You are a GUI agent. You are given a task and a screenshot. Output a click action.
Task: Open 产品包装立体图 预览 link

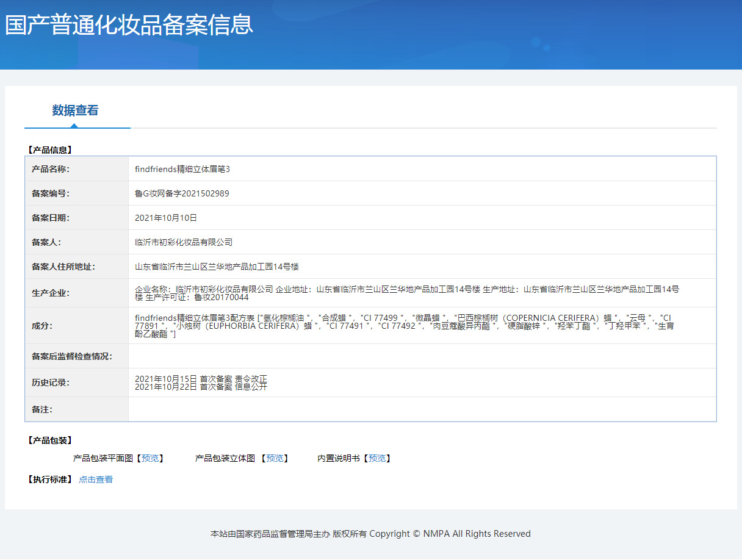(x=274, y=458)
